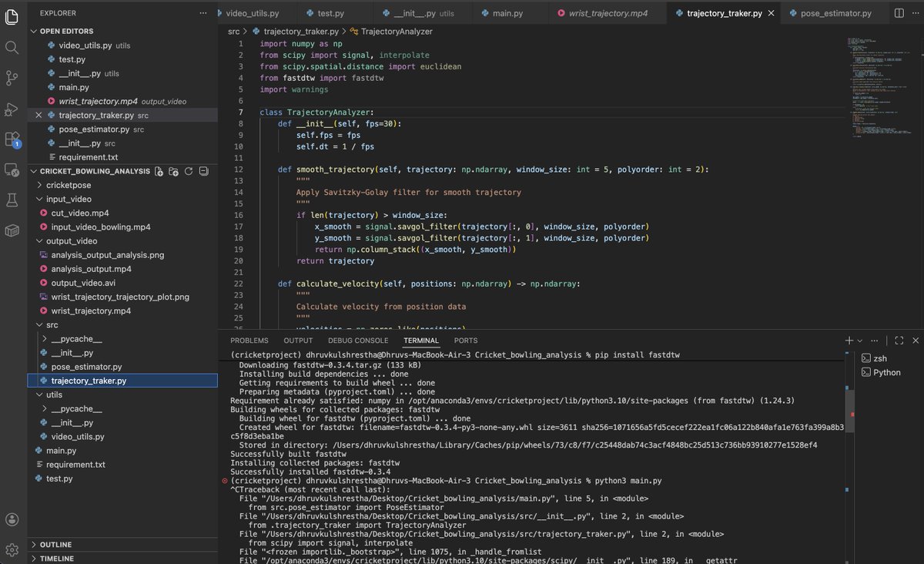Close trajectory_traker.py in Open Editors list
The width and height of the screenshot is (924, 564).
click(x=40, y=116)
